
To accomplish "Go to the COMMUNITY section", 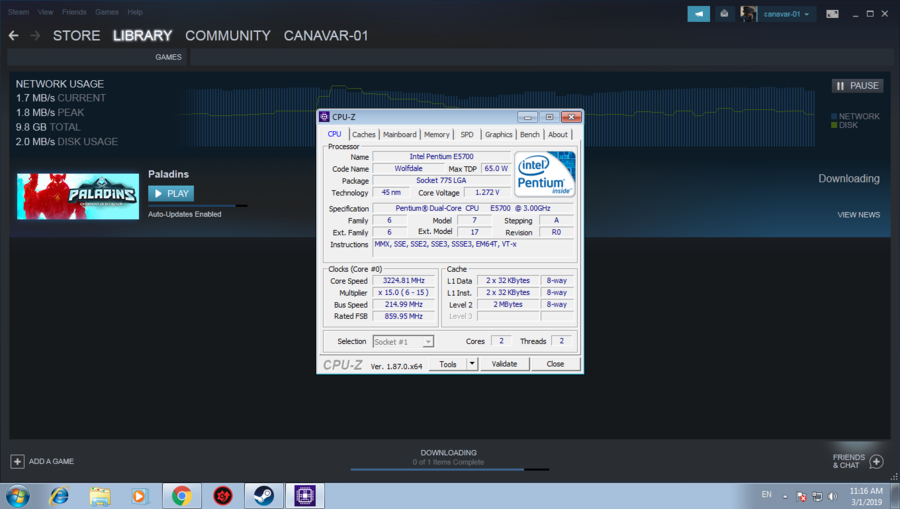I will [x=228, y=36].
